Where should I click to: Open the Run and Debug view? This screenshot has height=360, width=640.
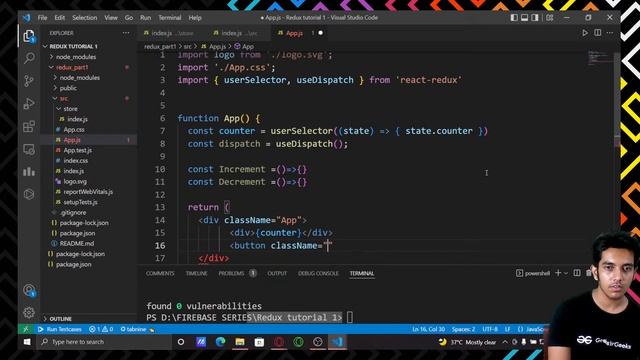(29, 104)
